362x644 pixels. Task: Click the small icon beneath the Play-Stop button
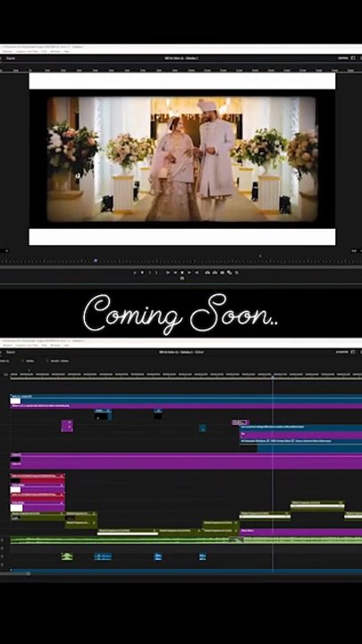pyautogui.click(x=182, y=278)
